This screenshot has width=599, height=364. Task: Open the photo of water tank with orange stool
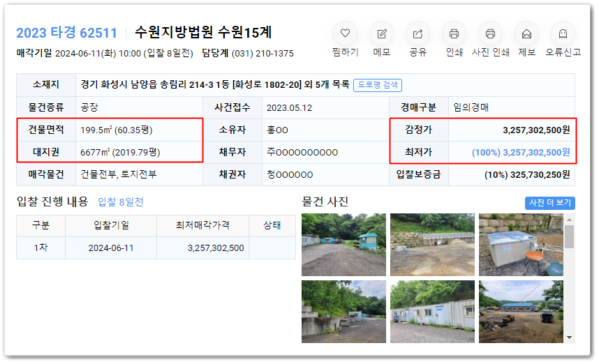coord(521,245)
